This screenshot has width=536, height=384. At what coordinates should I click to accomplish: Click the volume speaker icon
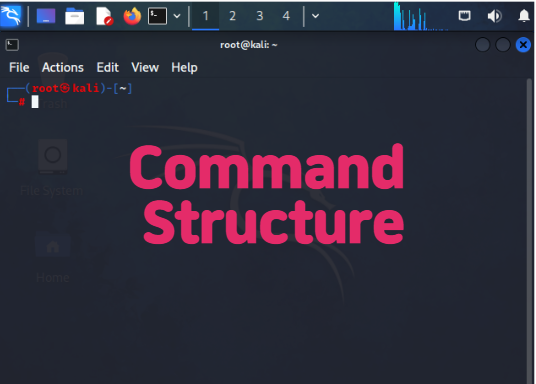tap(494, 16)
